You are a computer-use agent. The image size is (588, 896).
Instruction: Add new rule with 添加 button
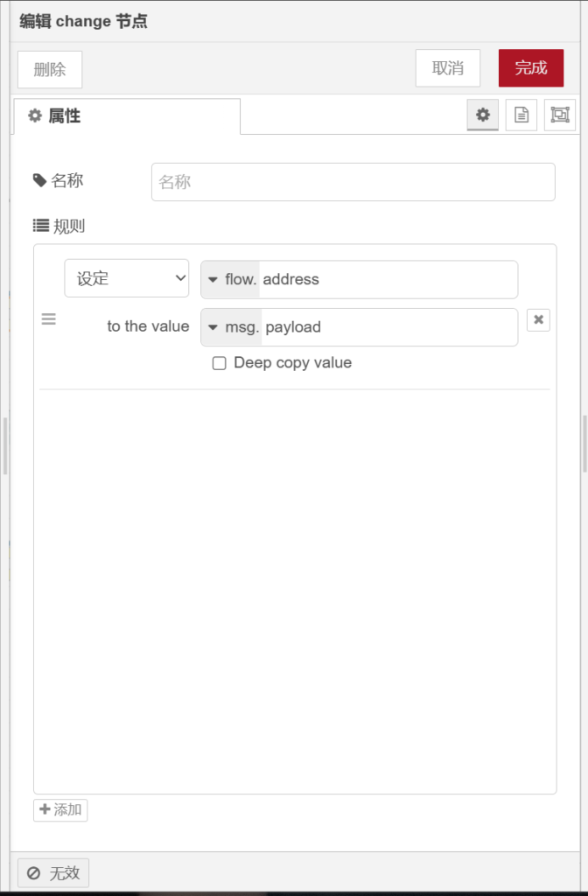tap(60, 809)
